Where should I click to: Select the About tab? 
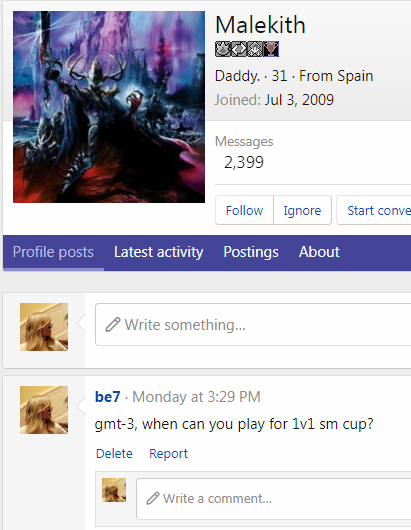[x=319, y=252]
